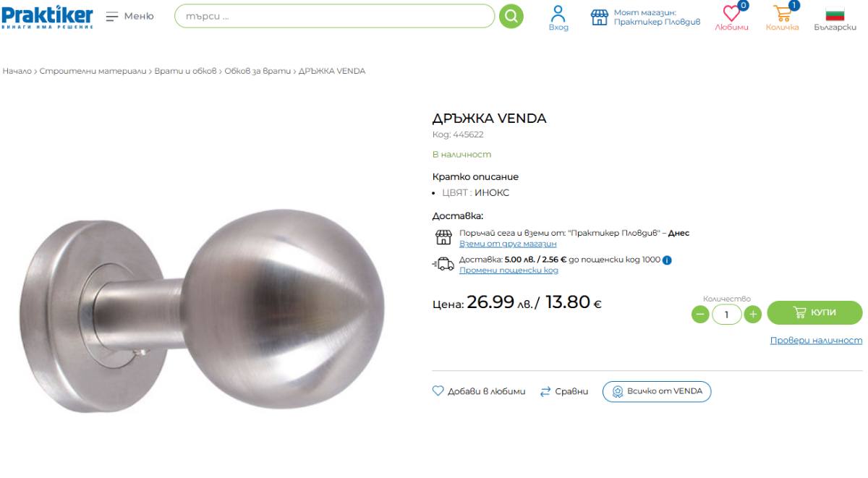The image size is (868, 478).
Task: Click the търси search input field
Action: coord(334,16)
